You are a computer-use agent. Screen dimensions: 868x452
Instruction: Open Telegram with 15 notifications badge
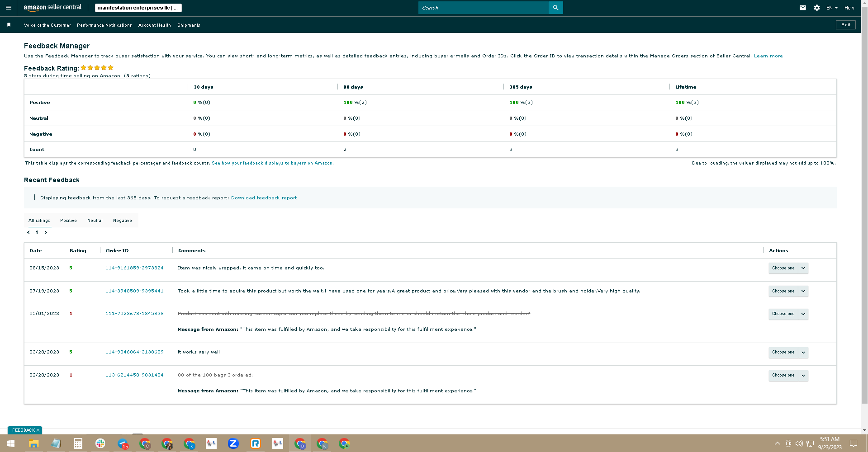tap(123, 443)
